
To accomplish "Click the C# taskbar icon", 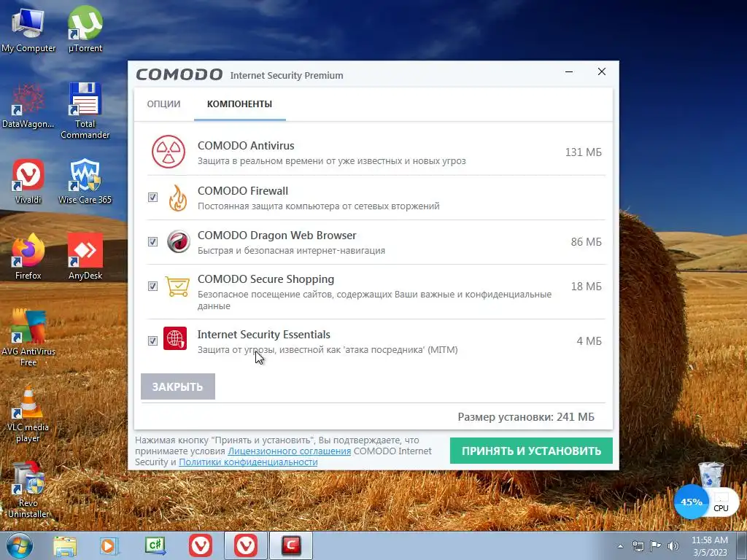I will 155,545.
